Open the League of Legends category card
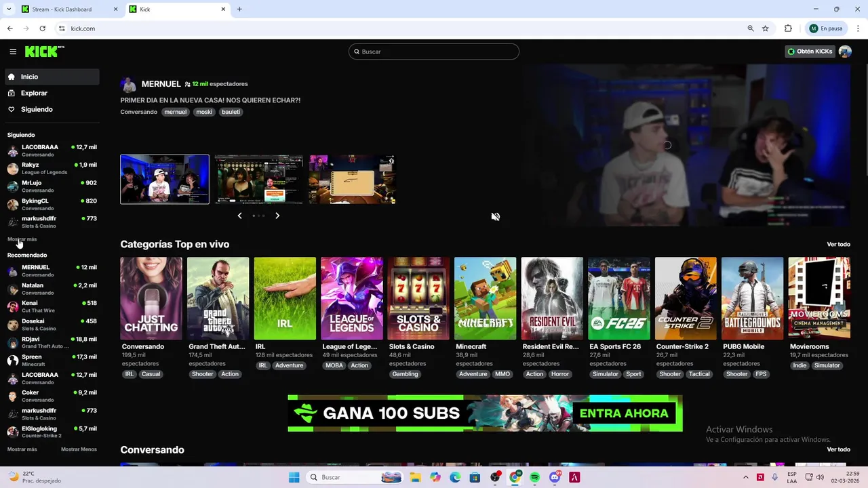This screenshot has height=488, width=868. pyautogui.click(x=351, y=298)
